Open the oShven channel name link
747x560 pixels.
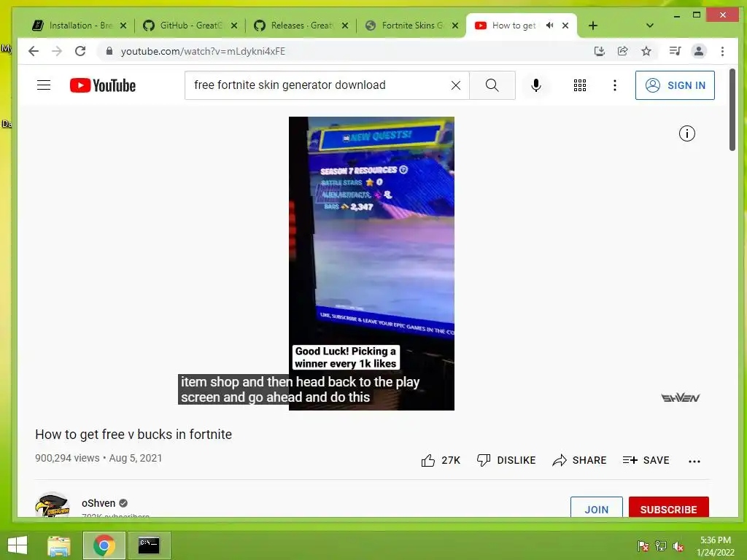tap(98, 503)
